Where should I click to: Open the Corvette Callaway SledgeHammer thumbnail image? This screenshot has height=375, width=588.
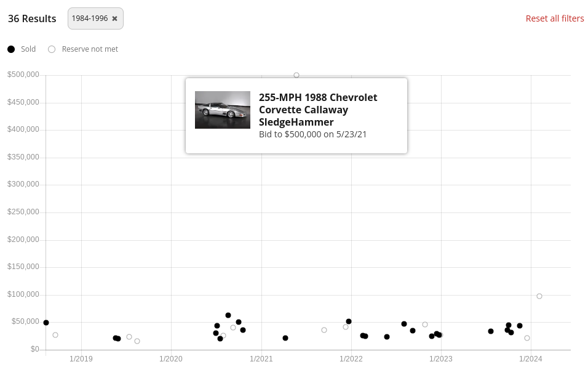223,110
